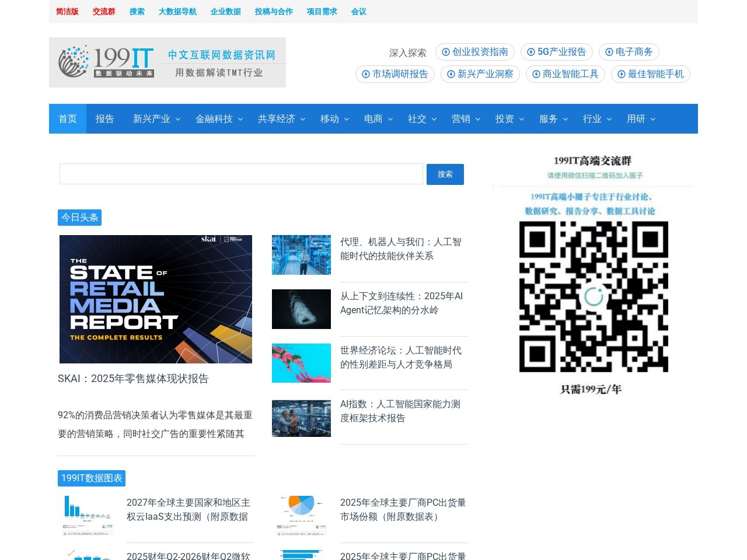Click the icon next to 市场调研报告
Image resolution: width=747 pixels, height=560 pixels.
click(x=365, y=74)
